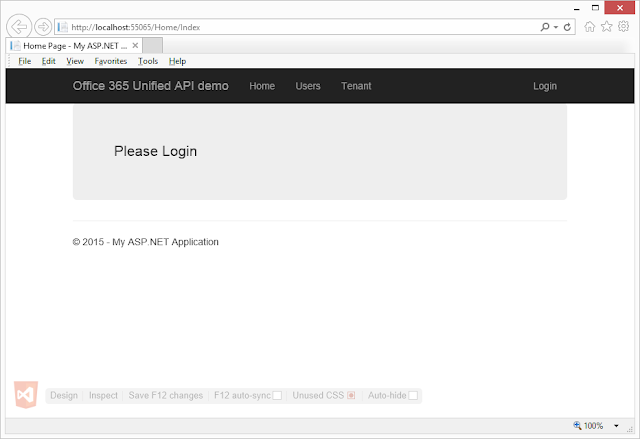Open the Help menu
Screen dimensions: 640x439
click(177, 61)
